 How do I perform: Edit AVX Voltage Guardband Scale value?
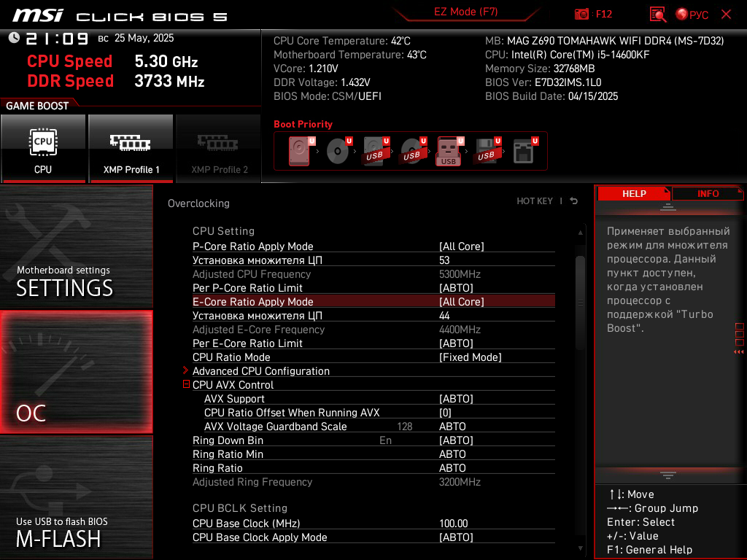452,426
